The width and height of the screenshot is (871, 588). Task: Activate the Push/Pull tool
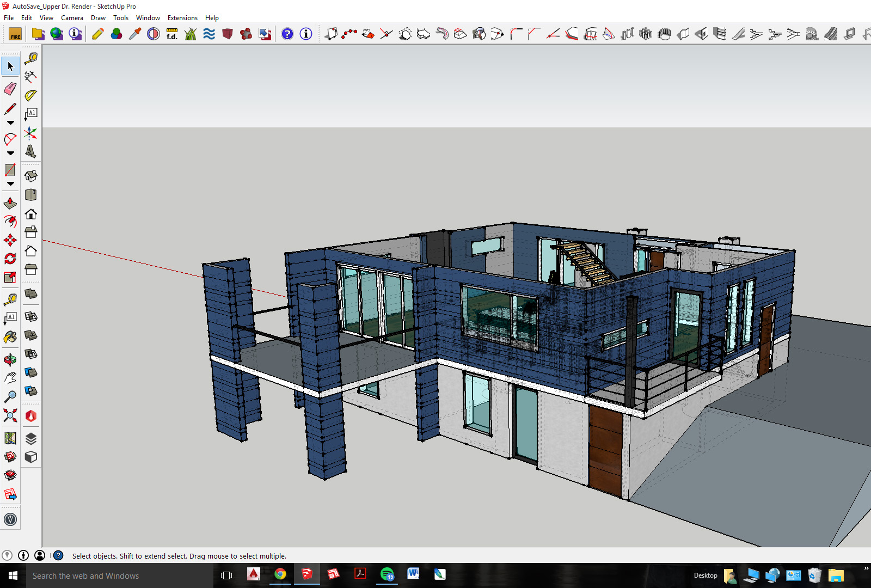pos(10,203)
